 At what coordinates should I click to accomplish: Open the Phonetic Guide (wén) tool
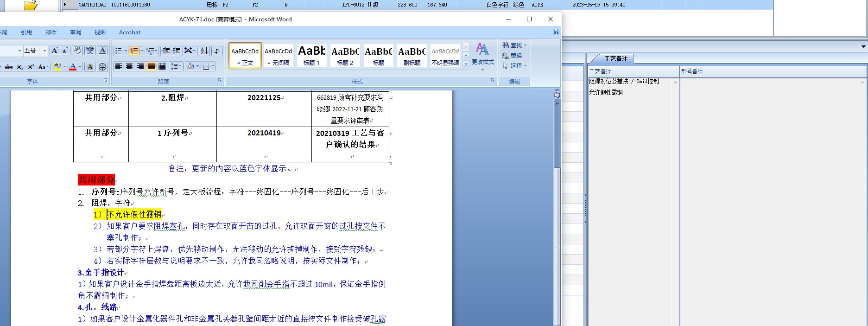tap(90, 51)
